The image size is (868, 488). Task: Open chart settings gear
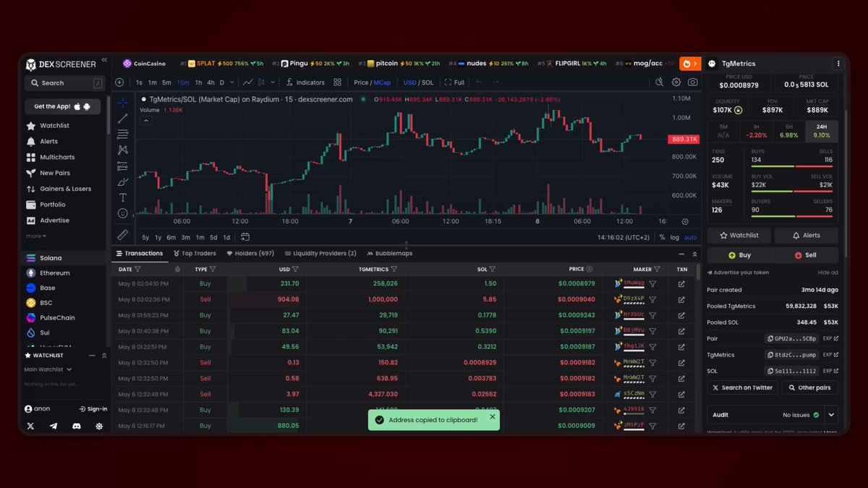(x=676, y=82)
